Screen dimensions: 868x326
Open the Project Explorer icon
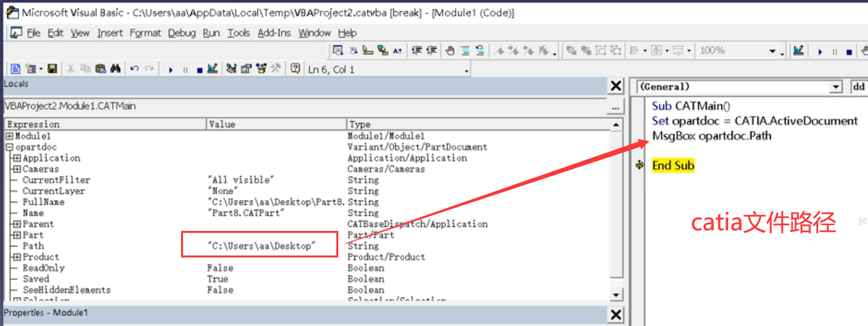[x=231, y=69]
